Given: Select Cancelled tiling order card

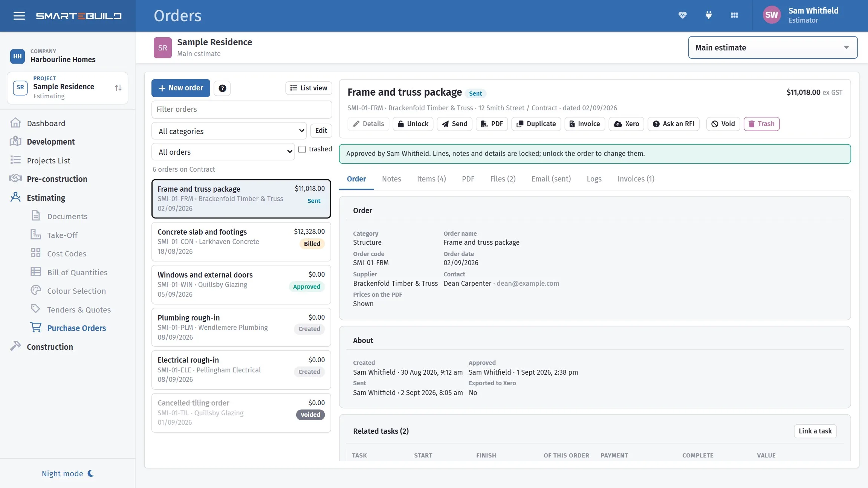Looking at the screenshot, I should click(241, 413).
